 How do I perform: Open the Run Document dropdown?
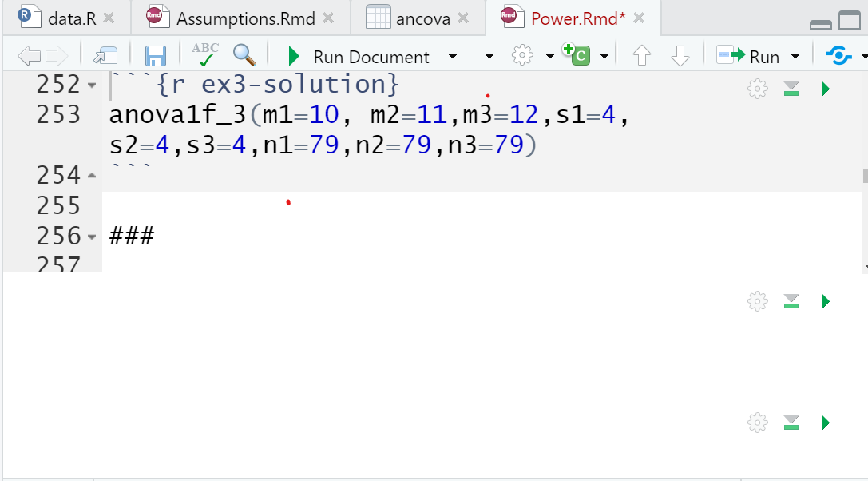tap(452, 56)
